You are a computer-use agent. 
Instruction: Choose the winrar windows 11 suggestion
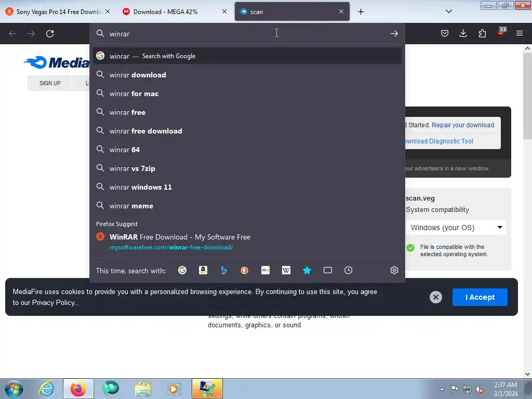247,187
